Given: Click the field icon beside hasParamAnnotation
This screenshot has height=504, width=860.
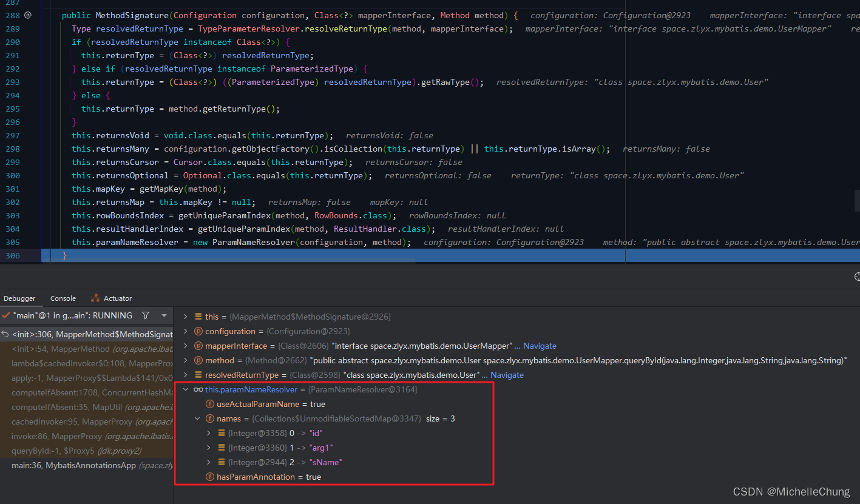Looking at the screenshot, I should [210, 477].
